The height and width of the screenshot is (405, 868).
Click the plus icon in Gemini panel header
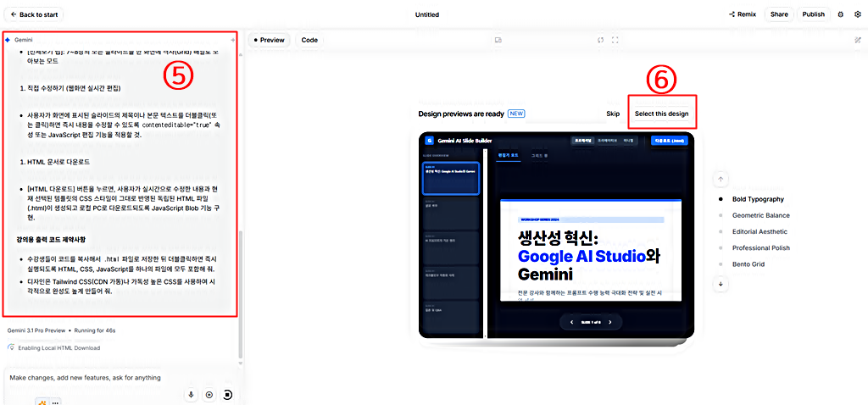point(233,41)
